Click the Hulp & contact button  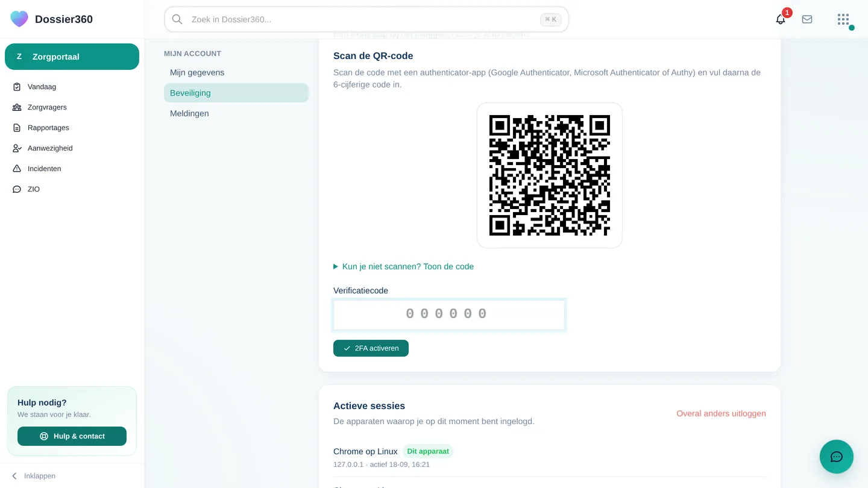(72, 436)
